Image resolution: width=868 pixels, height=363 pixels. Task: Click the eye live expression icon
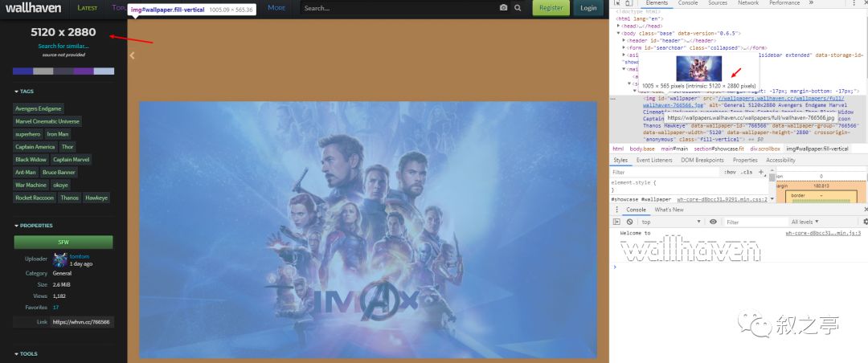click(x=713, y=222)
